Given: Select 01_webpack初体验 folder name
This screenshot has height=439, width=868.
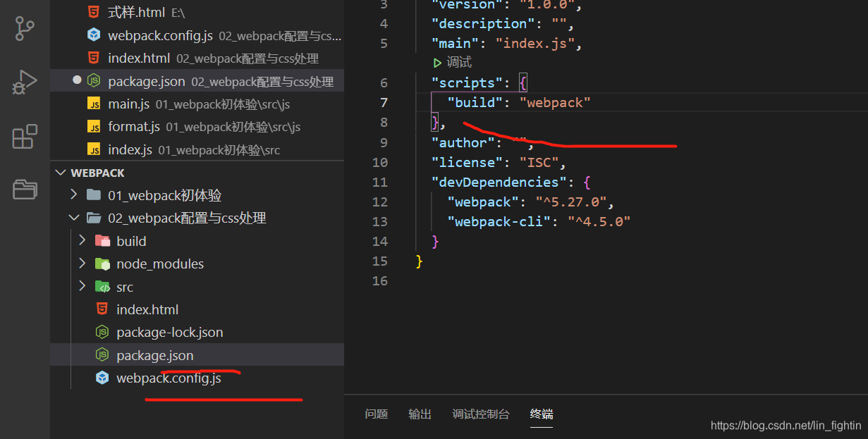Looking at the screenshot, I should (x=165, y=195).
